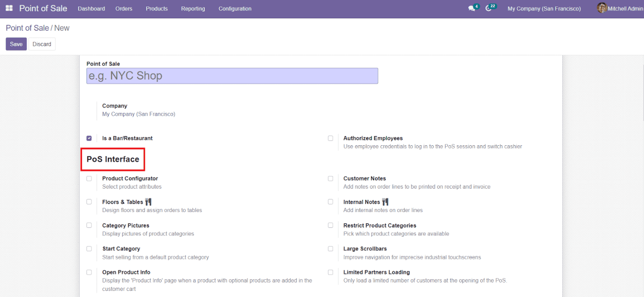The image size is (644, 297).
Task: Open the Orders menu
Action: point(123,8)
